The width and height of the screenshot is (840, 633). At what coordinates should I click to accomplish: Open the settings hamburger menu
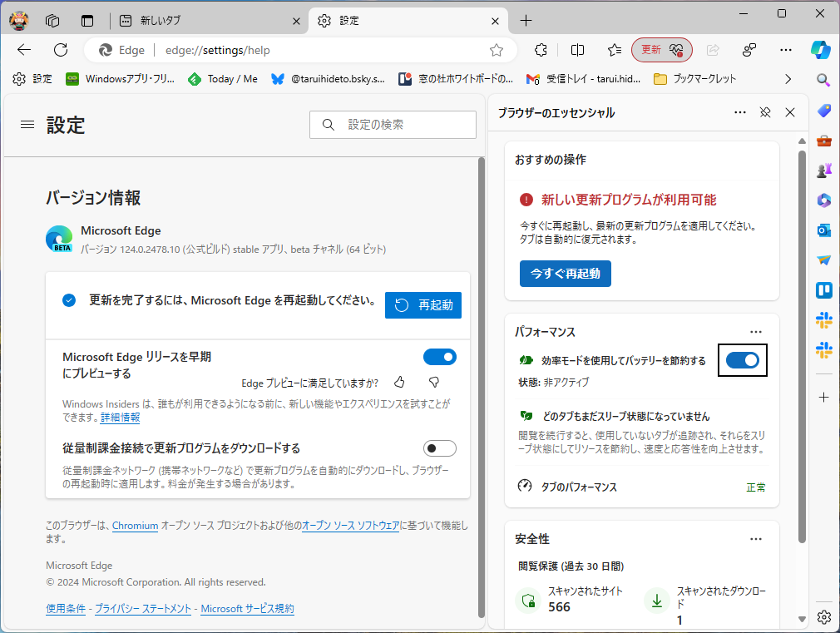tap(27, 124)
